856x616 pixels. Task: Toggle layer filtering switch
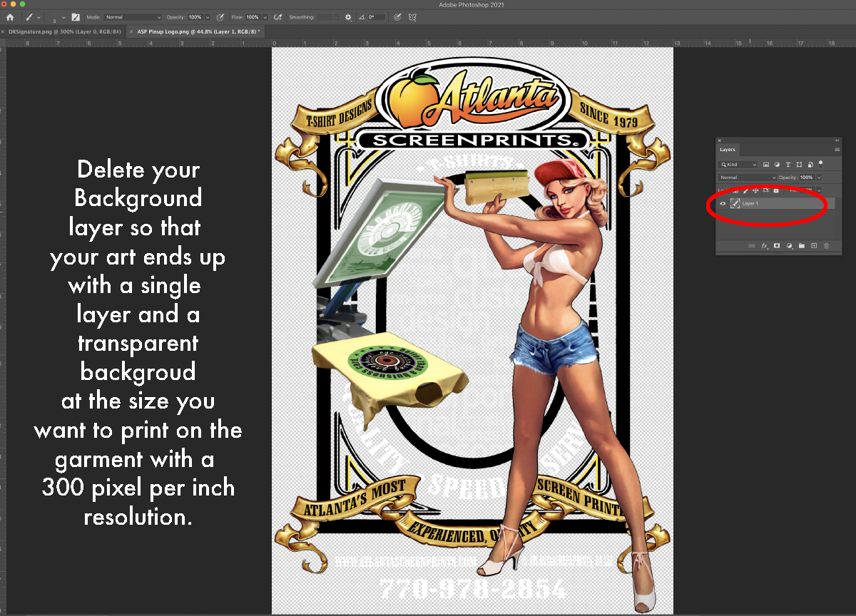(x=820, y=165)
